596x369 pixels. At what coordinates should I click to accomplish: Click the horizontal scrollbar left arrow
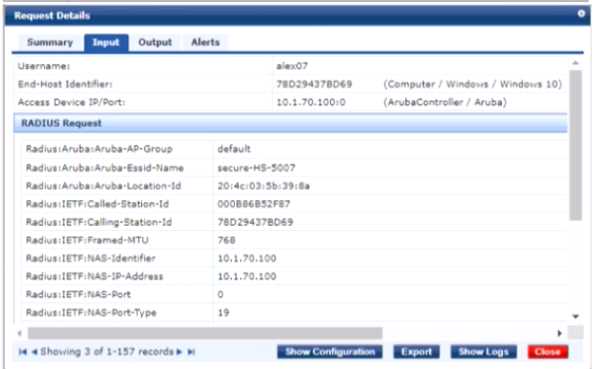point(20,333)
